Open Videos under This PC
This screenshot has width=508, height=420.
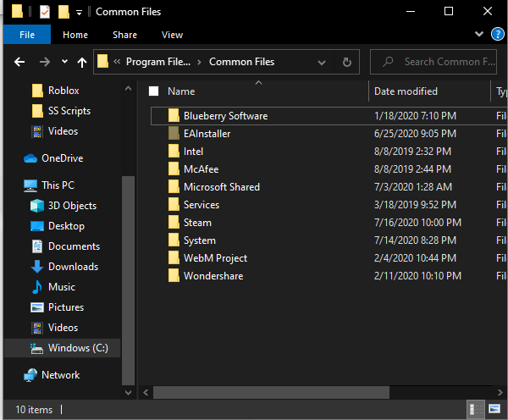pos(63,328)
